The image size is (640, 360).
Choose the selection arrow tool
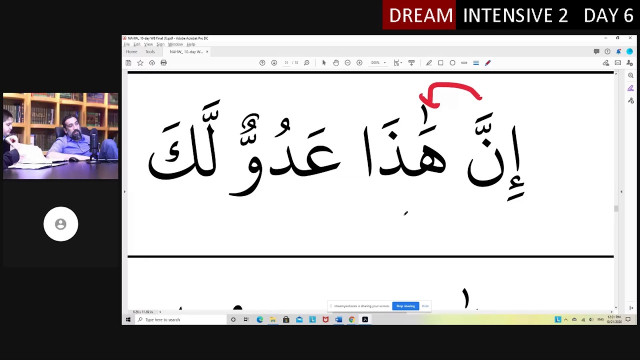(324, 63)
